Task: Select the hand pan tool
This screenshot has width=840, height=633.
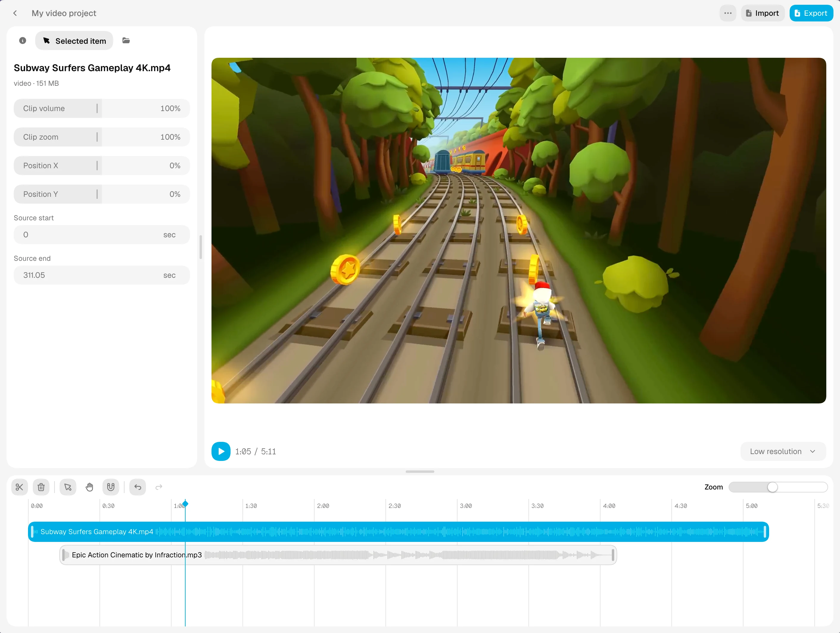Action: tap(89, 487)
